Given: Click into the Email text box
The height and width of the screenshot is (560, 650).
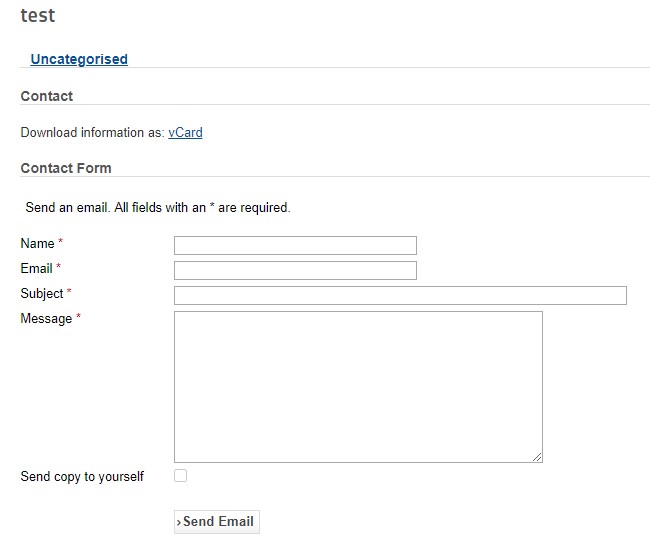Looking at the screenshot, I should (295, 270).
